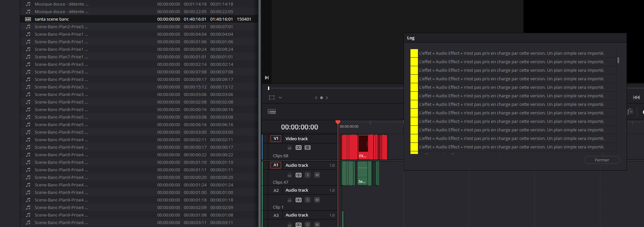Click the Log dialog scrollbar thumb
The image size is (644, 227).
tap(618, 60)
